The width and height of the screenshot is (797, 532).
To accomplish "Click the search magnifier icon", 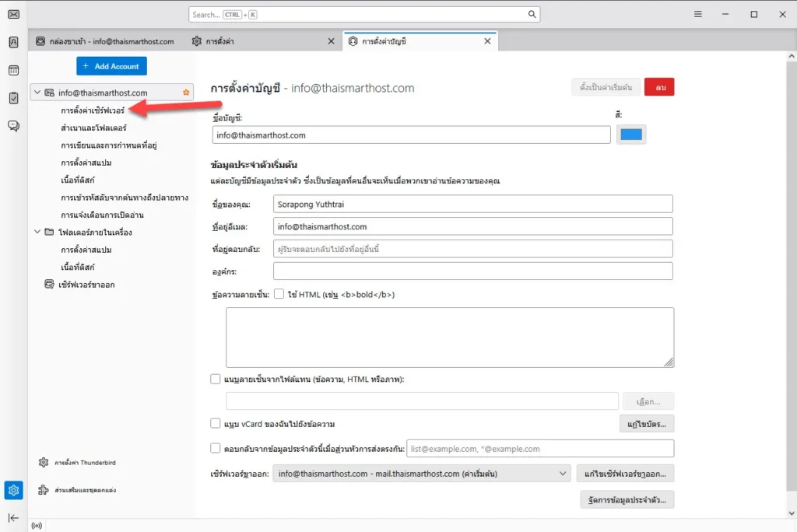I will pos(532,14).
